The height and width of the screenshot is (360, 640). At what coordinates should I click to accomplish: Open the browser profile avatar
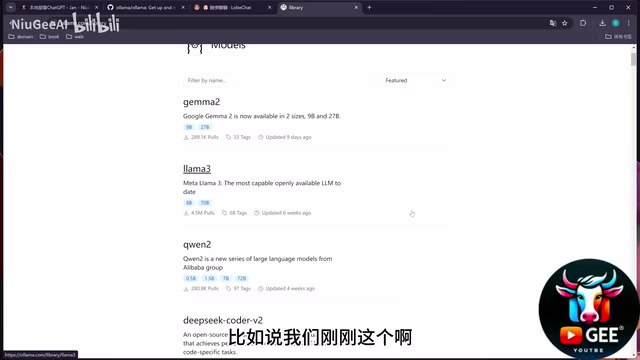tap(616, 23)
